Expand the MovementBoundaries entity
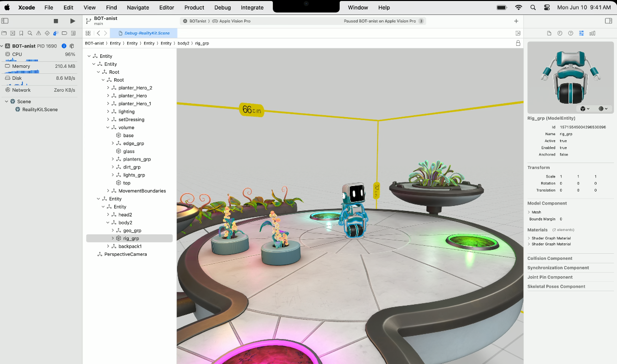Image resolution: width=617 pixels, height=364 pixels. (108, 191)
